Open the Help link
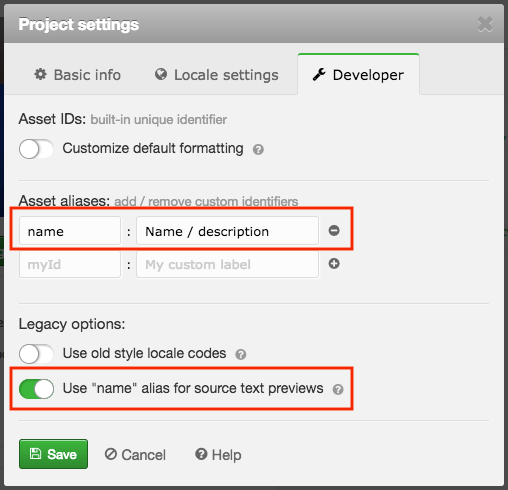The image size is (508, 490). (x=218, y=455)
